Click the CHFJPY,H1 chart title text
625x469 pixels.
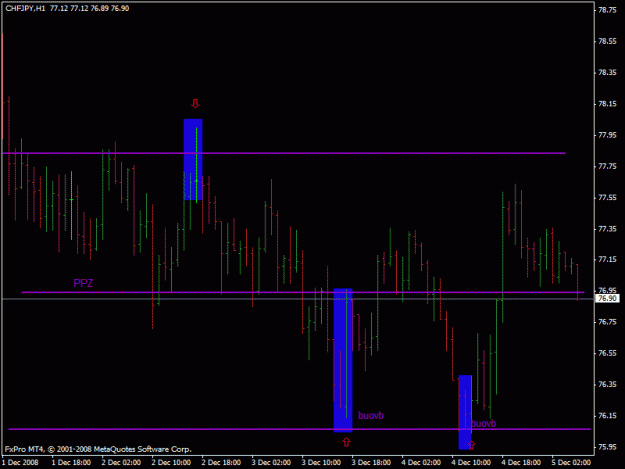[25, 8]
